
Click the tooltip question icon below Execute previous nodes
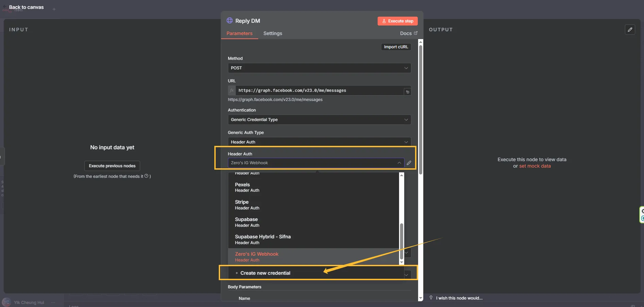tap(146, 176)
